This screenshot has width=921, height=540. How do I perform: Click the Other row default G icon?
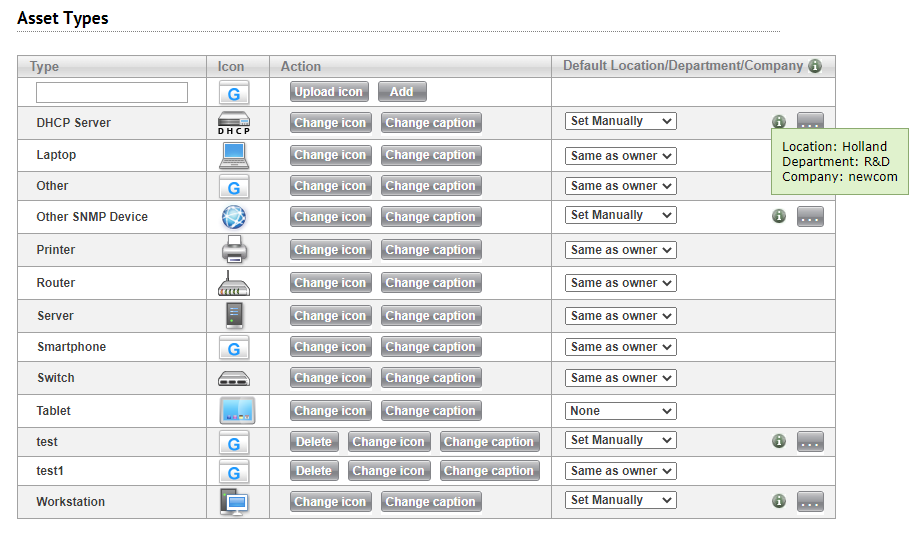point(234,186)
